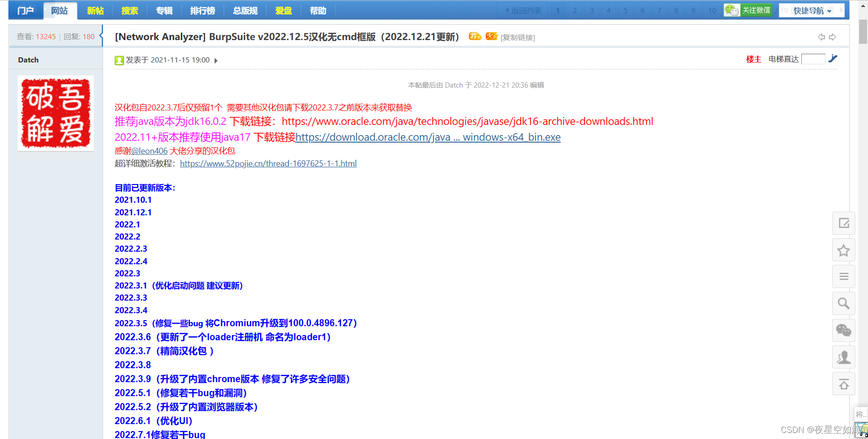Go to thread page 5
868x439 pixels.
click(x=626, y=11)
